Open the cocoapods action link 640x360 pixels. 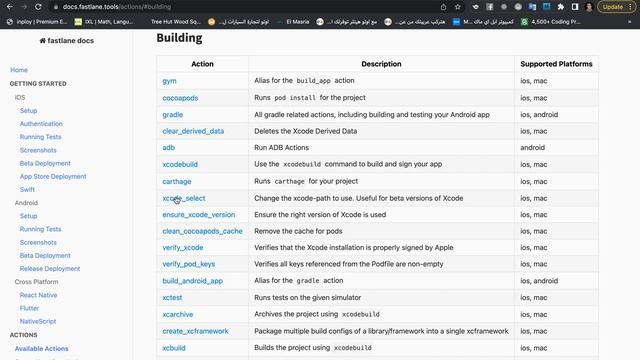[x=180, y=98]
